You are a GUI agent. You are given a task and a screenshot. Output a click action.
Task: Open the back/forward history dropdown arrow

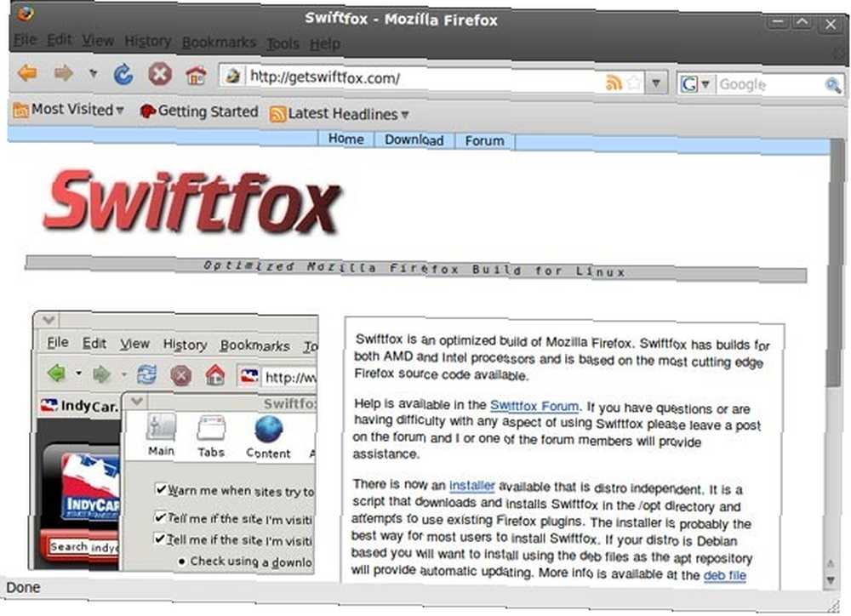[x=94, y=72]
